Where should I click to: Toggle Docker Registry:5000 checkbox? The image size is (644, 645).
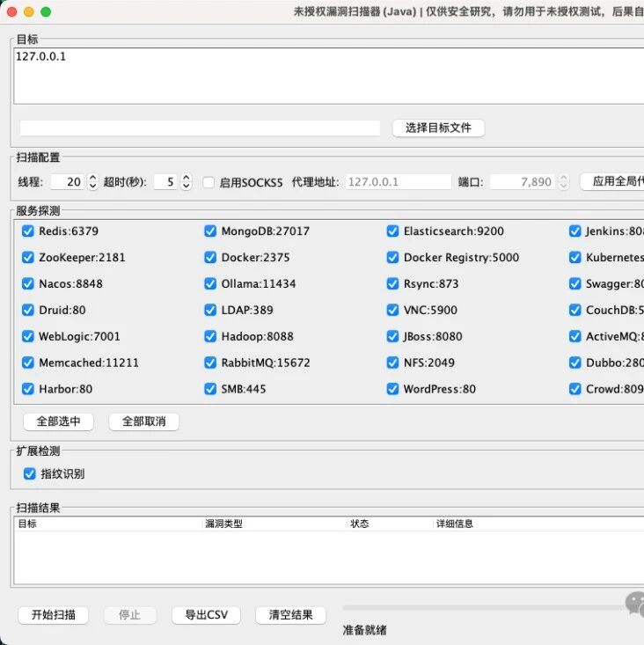392,258
